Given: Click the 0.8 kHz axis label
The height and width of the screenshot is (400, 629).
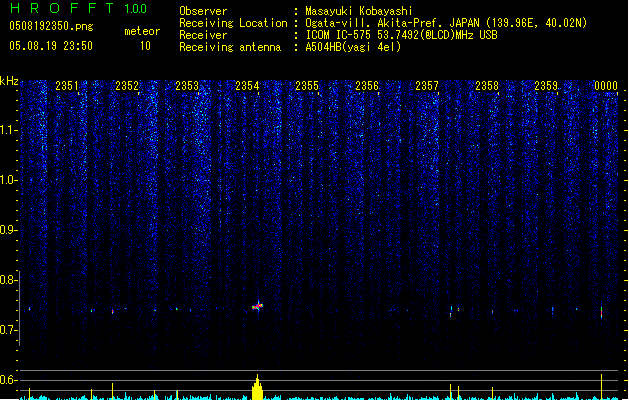Looking at the screenshot, I should point(9,280).
